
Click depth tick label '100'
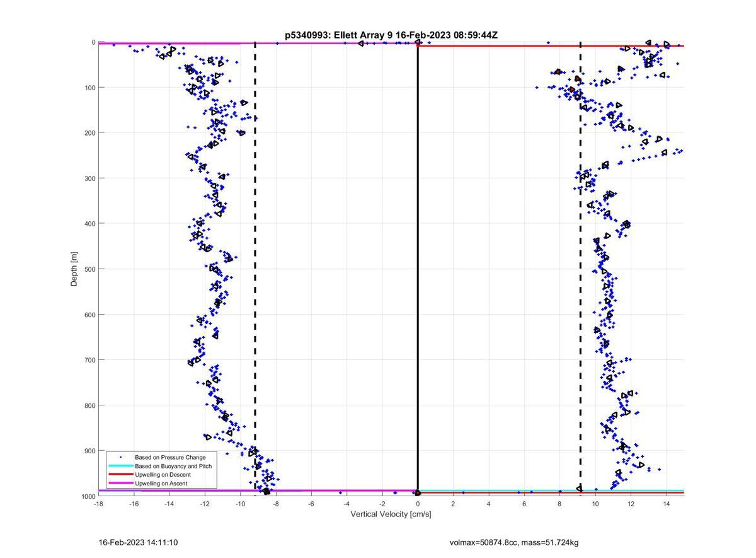[90, 87]
